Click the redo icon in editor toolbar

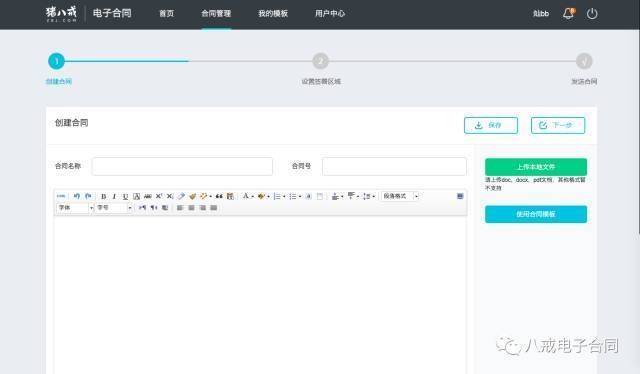(88, 196)
